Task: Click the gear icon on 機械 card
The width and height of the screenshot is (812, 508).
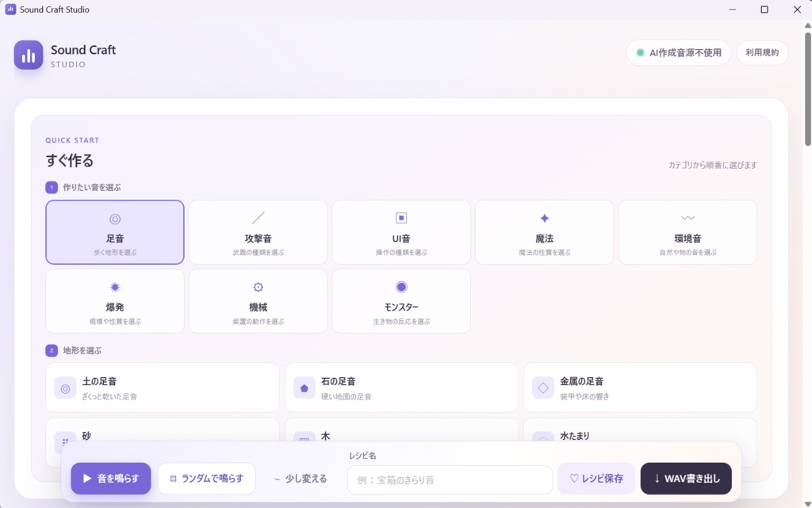Action: [258, 287]
